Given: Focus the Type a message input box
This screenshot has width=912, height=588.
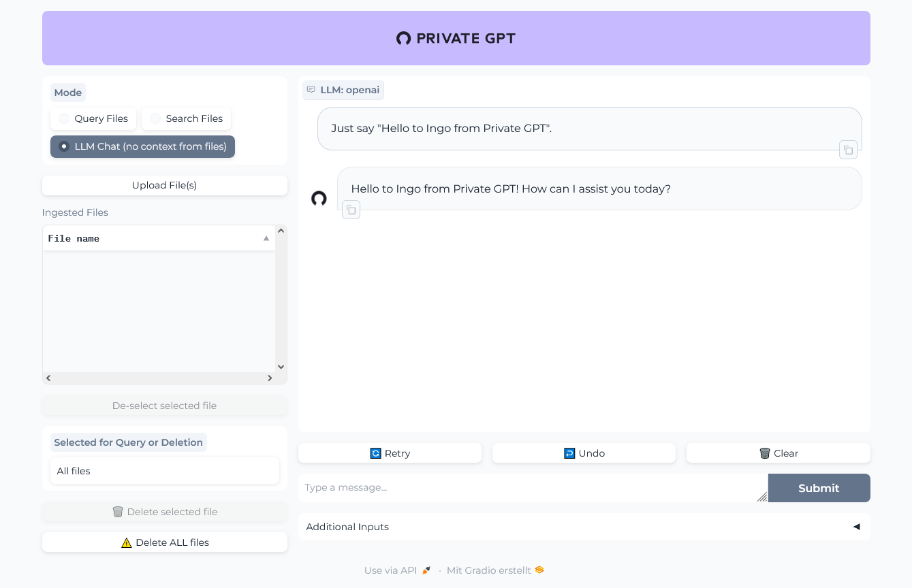Looking at the screenshot, I should tap(533, 488).
